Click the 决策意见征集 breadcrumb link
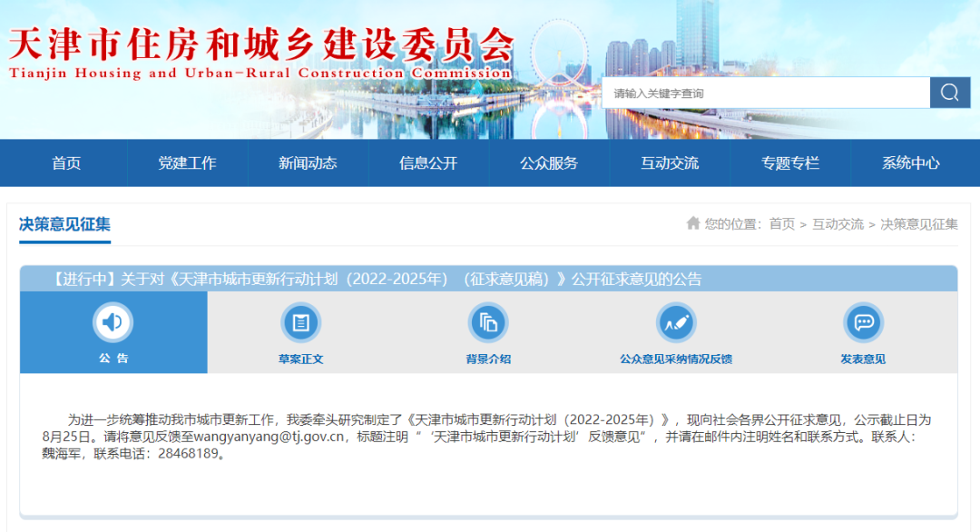 point(918,224)
